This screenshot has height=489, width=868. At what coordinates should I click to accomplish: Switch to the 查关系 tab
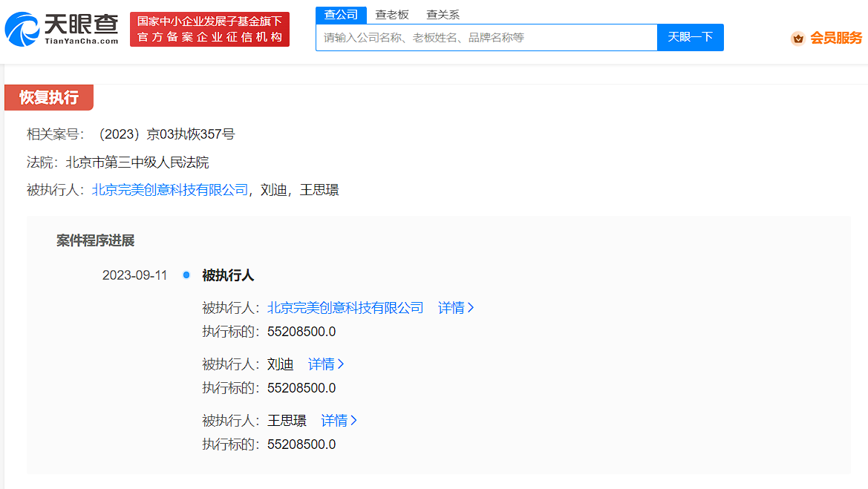pos(443,15)
